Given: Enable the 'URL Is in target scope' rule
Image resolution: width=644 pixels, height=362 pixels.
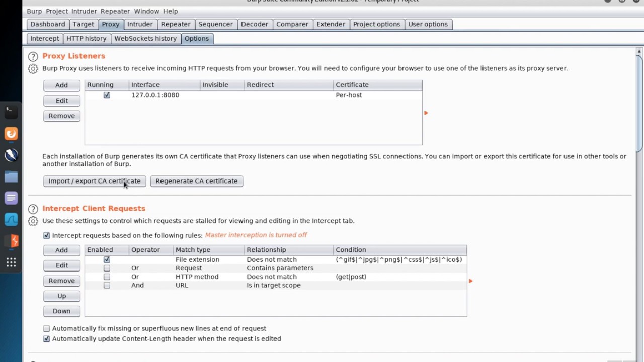Looking at the screenshot, I should (107, 285).
